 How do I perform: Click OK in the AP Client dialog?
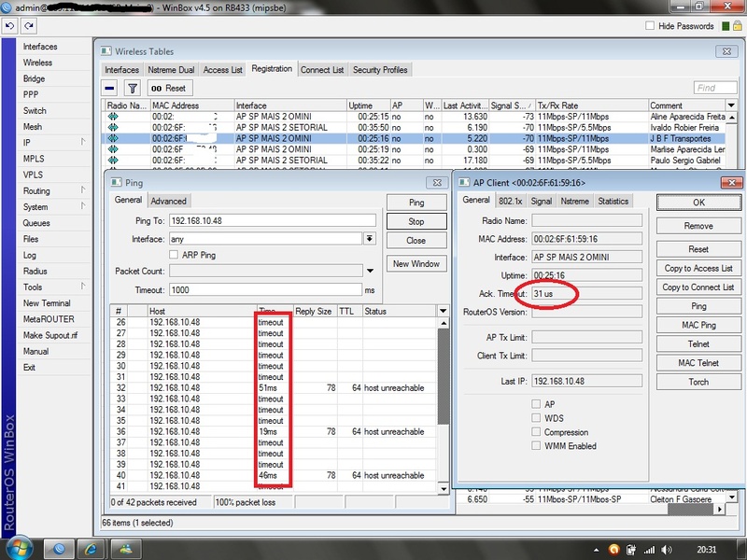(698, 203)
